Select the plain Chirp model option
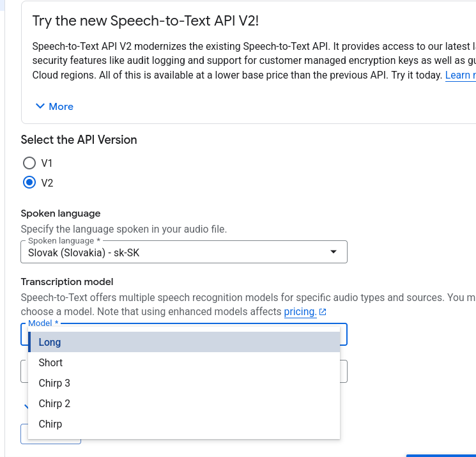476x457 pixels. click(x=50, y=424)
